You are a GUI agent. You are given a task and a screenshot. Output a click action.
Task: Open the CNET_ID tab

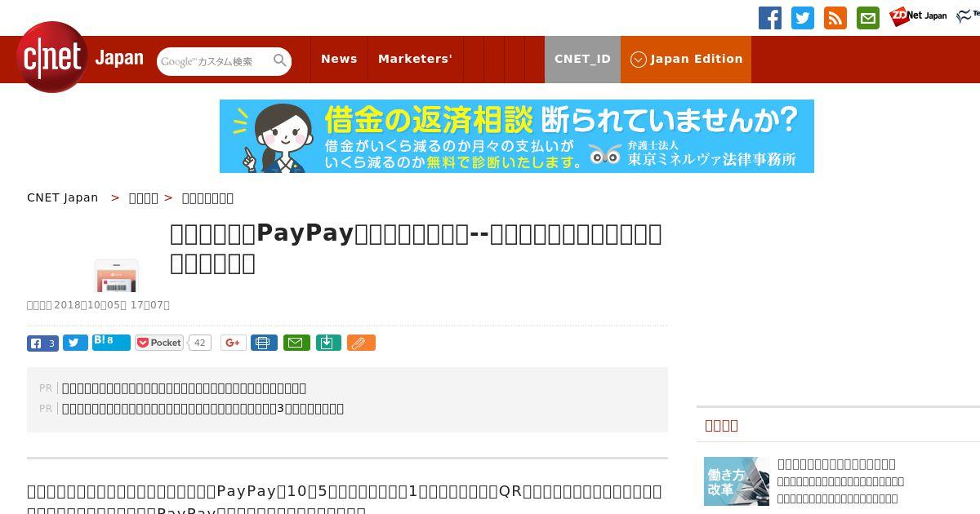pos(582,59)
